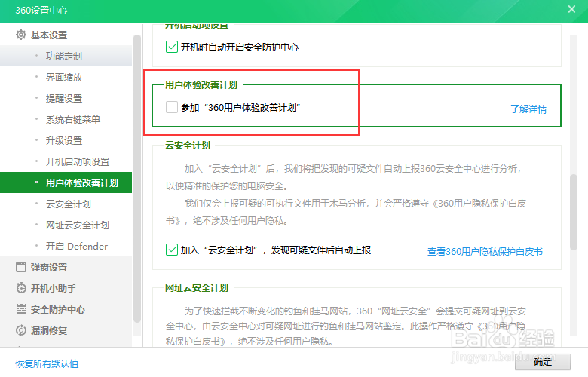The width and height of the screenshot is (588, 377).
Task: Click 恢复所有默认值 link
Action: (x=47, y=363)
